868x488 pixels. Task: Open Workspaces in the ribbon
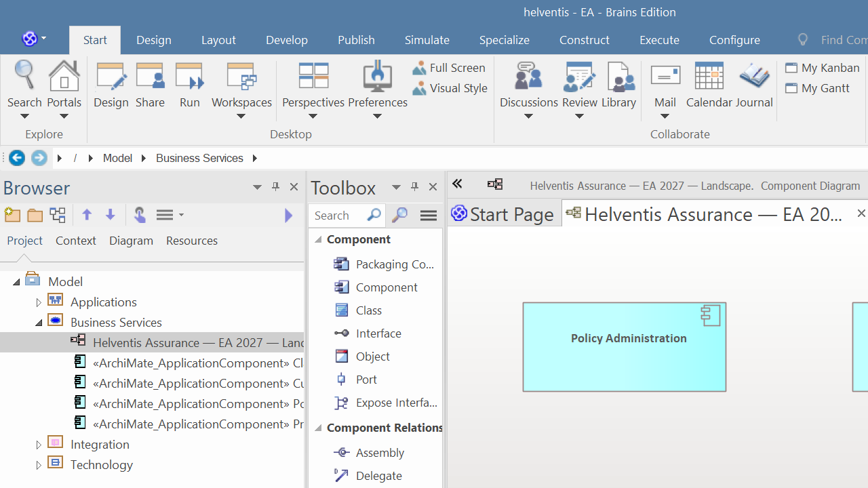pos(241,88)
